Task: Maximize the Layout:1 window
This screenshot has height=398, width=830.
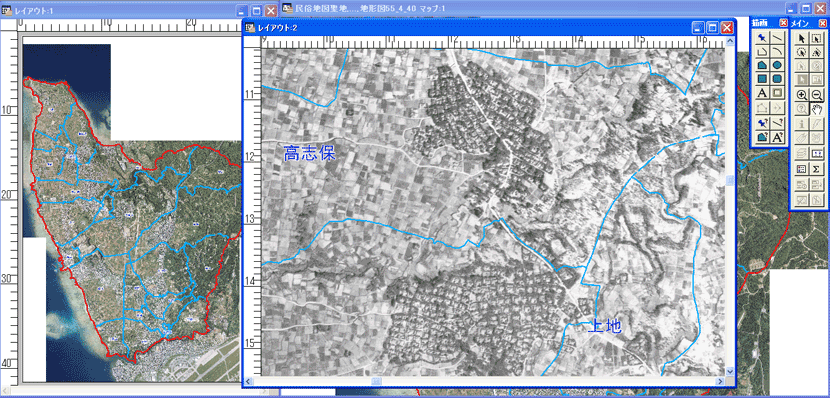Action: [x=256, y=10]
